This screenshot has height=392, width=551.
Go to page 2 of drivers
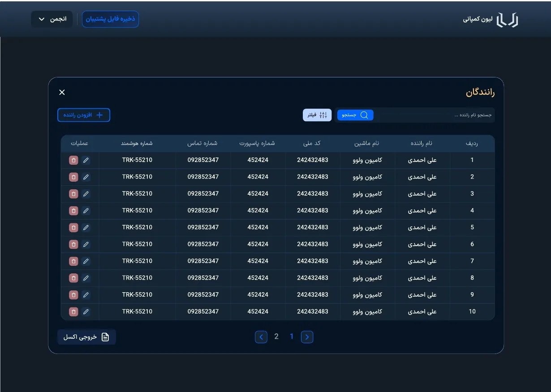tap(276, 337)
